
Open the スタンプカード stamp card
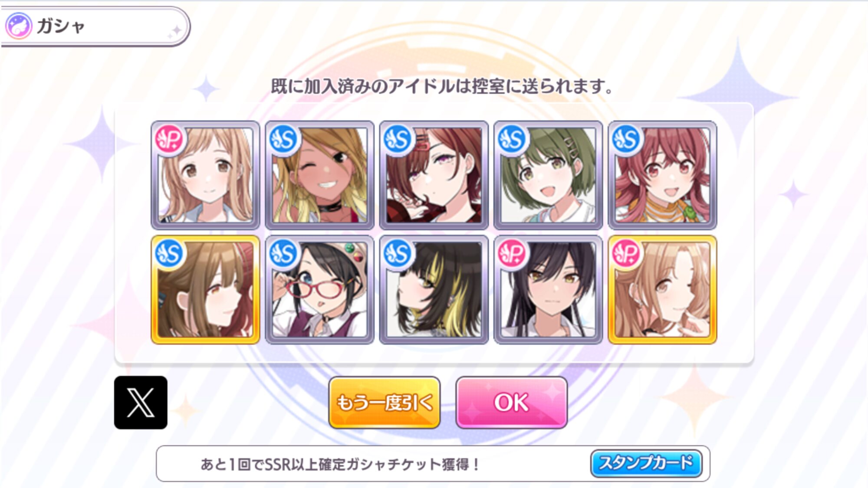647,463
